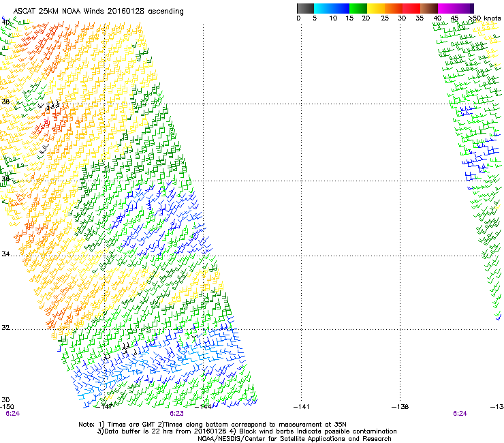Viewport: 504px width, 443px height.
Task: Click the longitude label '-147'
Action: (x=104, y=406)
